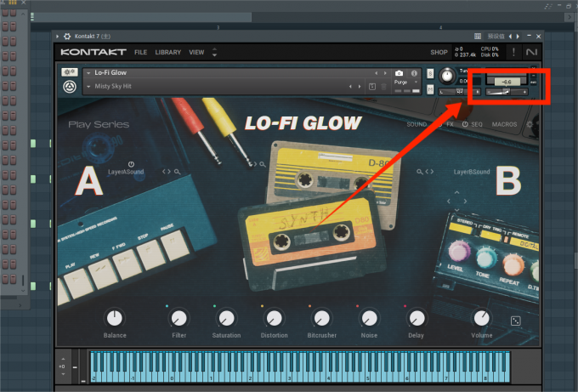This screenshot has height=392, width=578.
Task: Expand the Misty Sky Hit snapshot dropdown
Action: [x=88, y=87]
